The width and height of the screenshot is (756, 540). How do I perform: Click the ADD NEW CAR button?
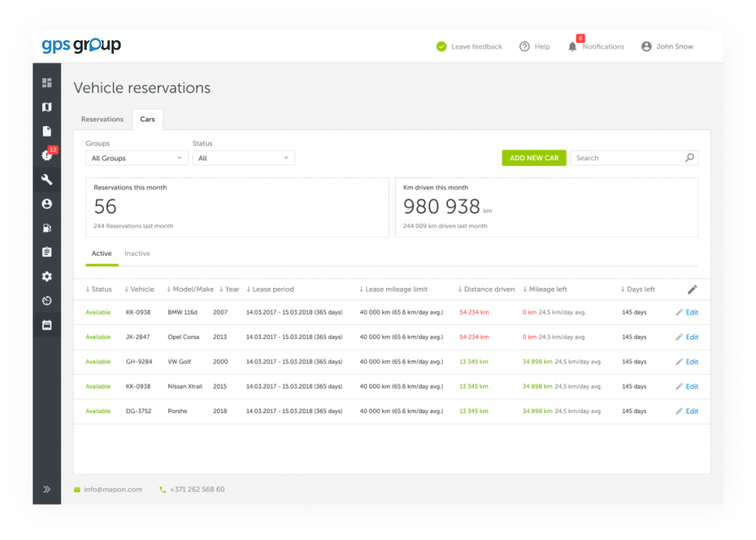[x=534, y=158]
